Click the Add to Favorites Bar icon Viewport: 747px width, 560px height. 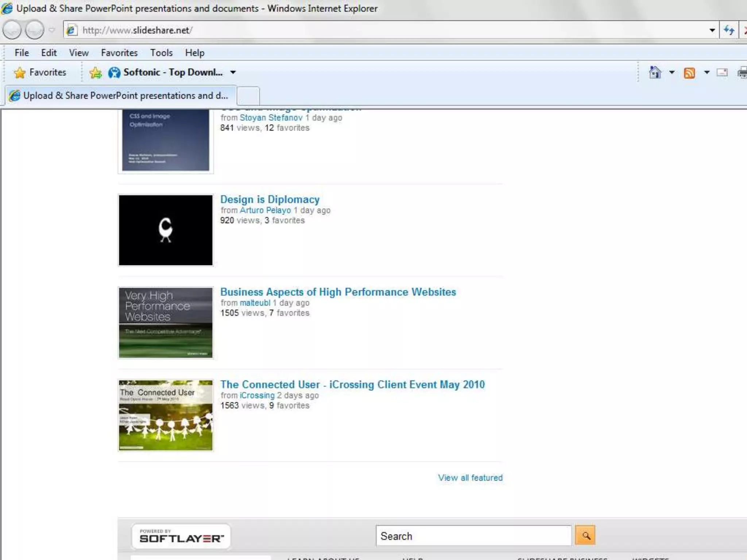coord(96,73)
